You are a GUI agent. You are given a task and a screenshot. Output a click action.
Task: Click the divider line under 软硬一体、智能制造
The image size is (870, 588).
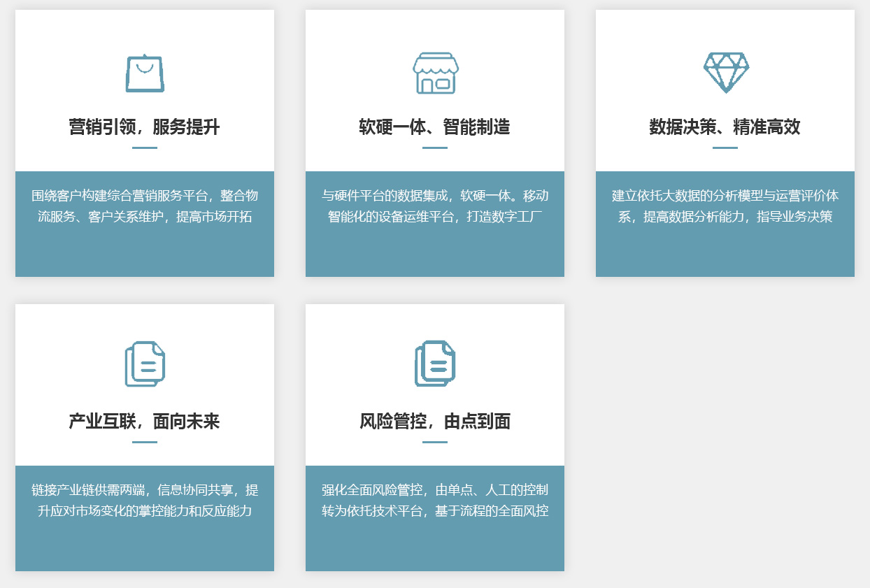coord(435,148)
